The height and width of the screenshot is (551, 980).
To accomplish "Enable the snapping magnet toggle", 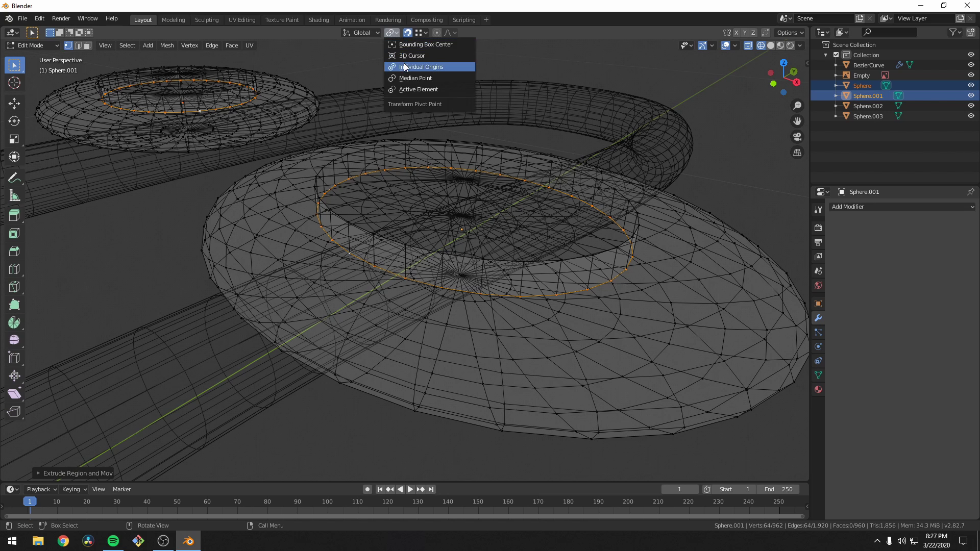I will (408, 32).
